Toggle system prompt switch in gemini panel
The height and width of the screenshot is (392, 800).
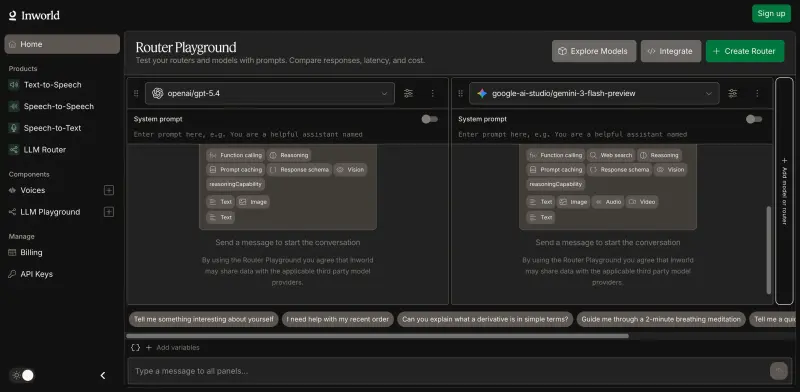tap(754, 119)
